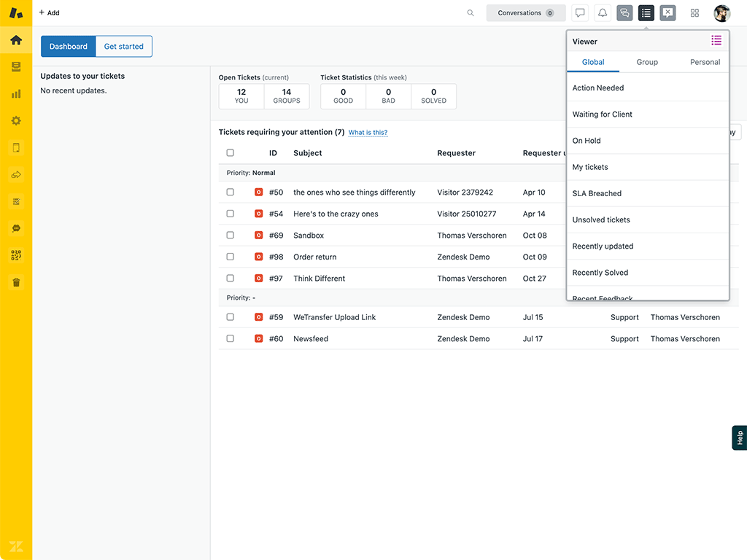Open the My tickets view
This screenshot has height=560, width=747.
coord(648,167)
